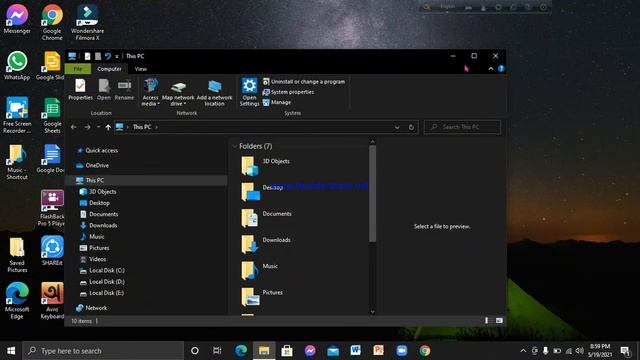Image resolution: width=640 pixels, height=360 pixels.
Task: Go up one level with up arrow
Action: point(108,127)
